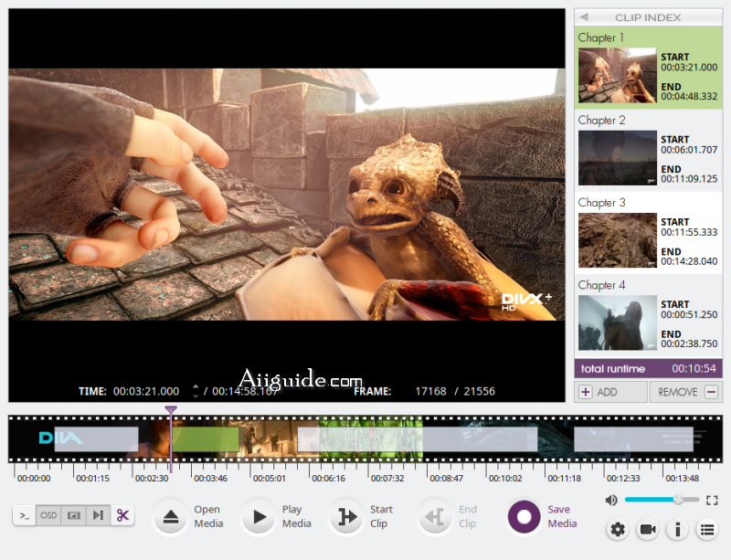Click the Start Clip marker icon

tap(347, 517)
